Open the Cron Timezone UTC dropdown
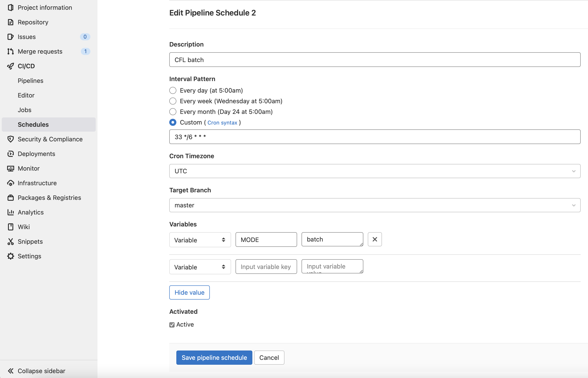Viewport: 588px width, 378px height. click(374, 171)
